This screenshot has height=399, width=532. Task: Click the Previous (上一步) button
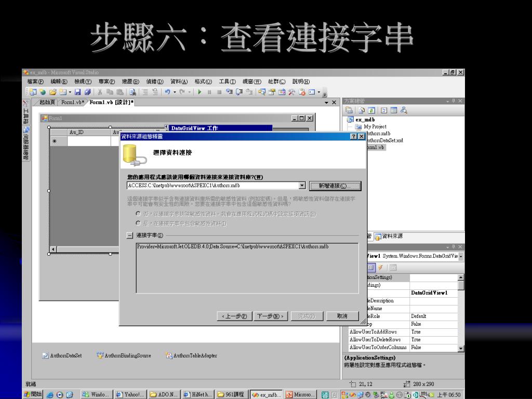pyautogui.click(x=234, y=316)
